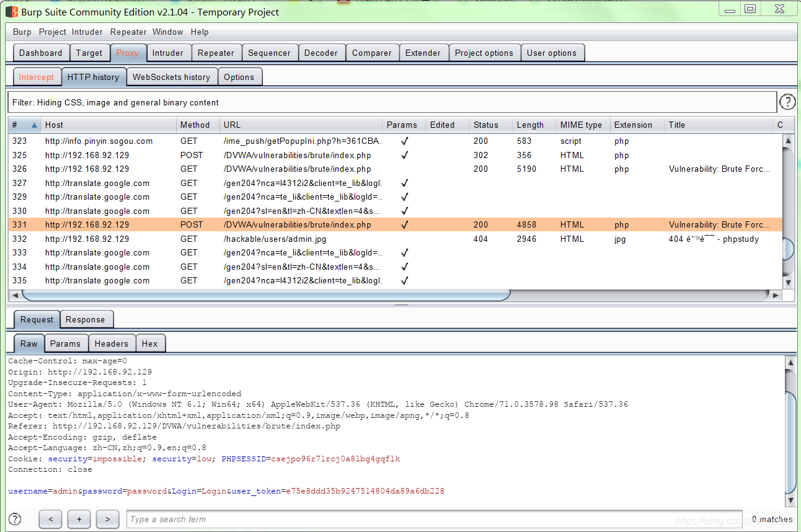Screen dimensions: 801x532
Task: Select history row 323 info.pinyin.sogou.com
Action: tap(396, 141)
